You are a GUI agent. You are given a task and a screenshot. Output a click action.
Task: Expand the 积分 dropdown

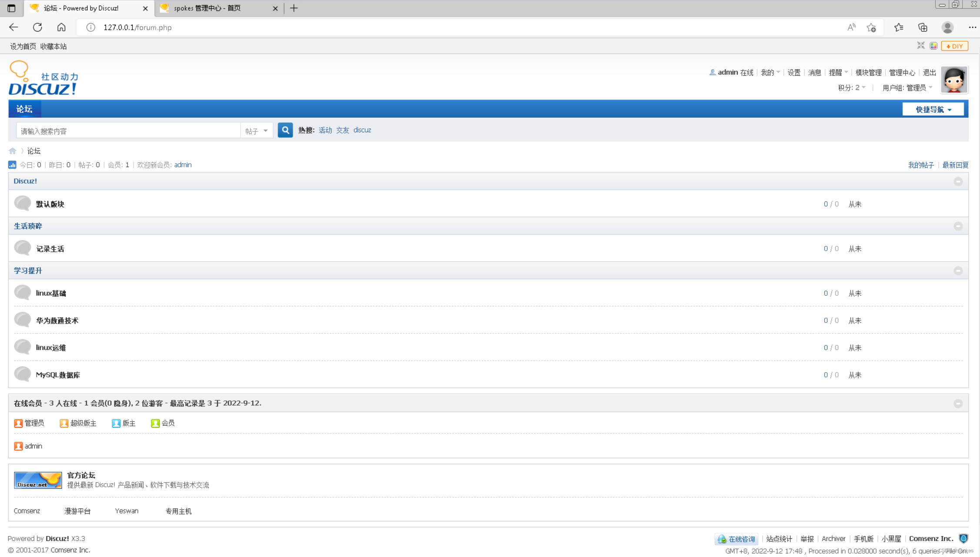[852, 87]
